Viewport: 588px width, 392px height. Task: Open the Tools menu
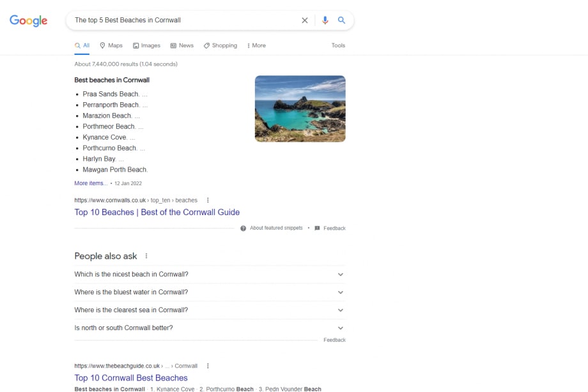(x=338, y=45)
